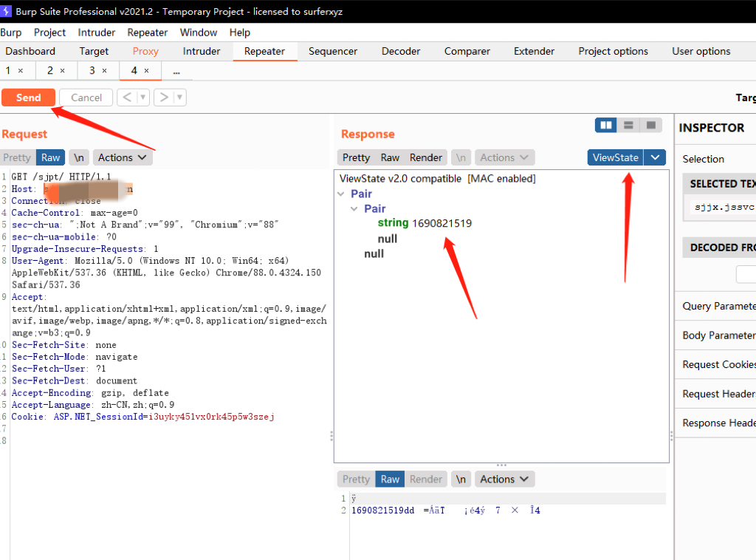The image size is (756, 560).
Task: Select Raw in the lower viewer toolbar
Action: [390, 479]
